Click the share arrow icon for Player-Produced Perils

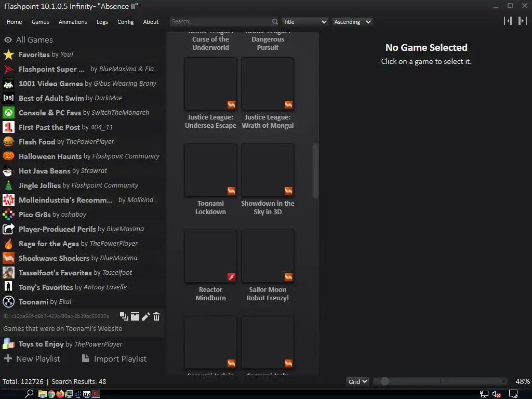tap(8, 229)
